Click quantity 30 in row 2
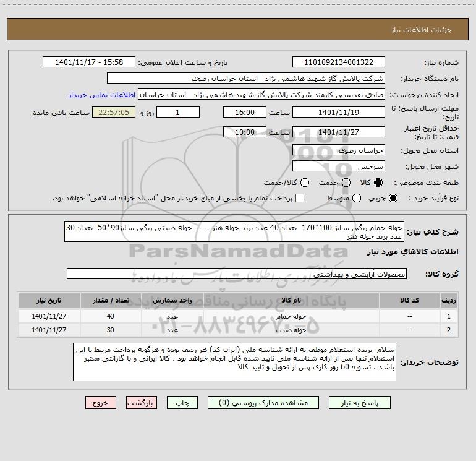The width and height of the screenshot is (476, 461). 111,330
